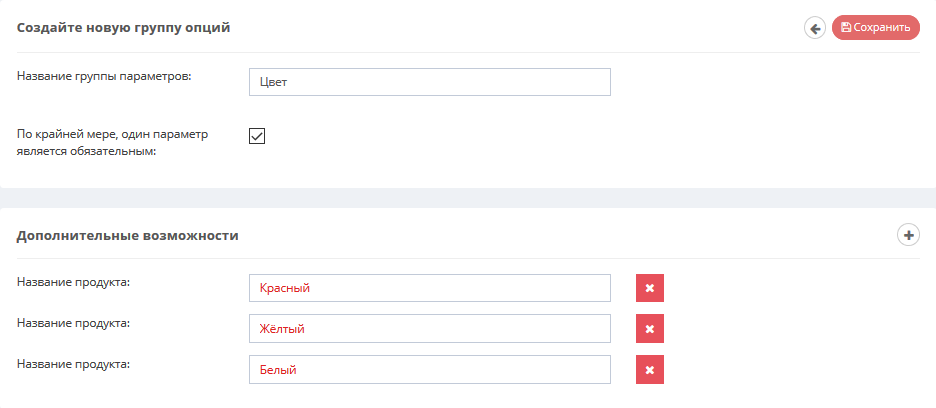Remove the Красный option row

[x=650, y=288]
